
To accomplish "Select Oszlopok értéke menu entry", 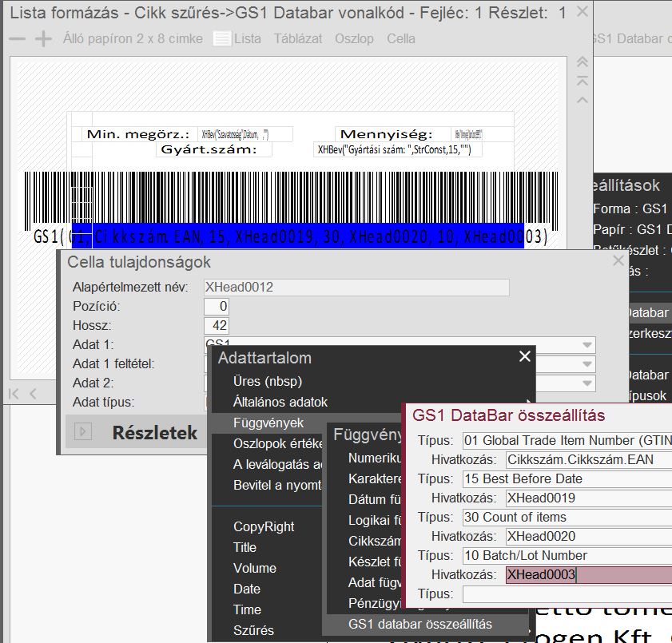I will coord(278,444).
